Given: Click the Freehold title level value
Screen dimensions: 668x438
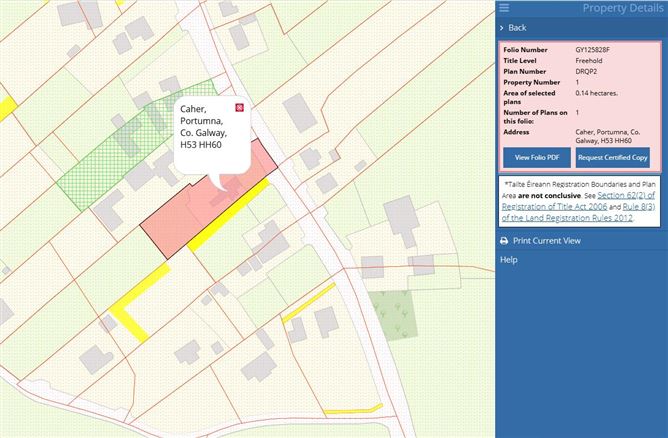Looking at the screenshot, I should 589,61.
